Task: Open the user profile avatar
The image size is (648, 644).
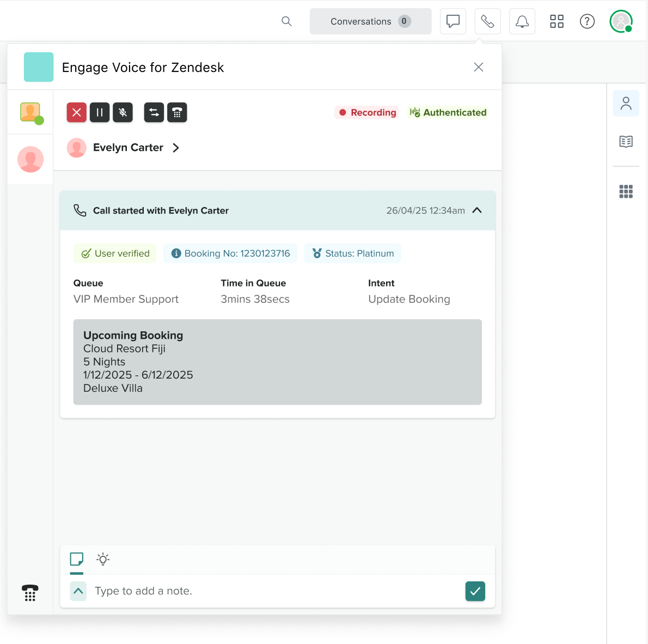Action: pos(621,21)
